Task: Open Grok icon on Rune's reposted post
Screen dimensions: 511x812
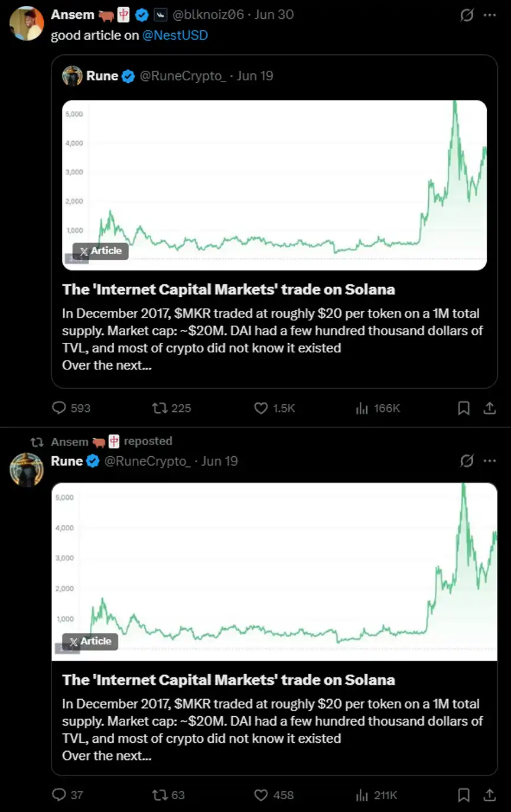Action: click(x=467, y=461)
